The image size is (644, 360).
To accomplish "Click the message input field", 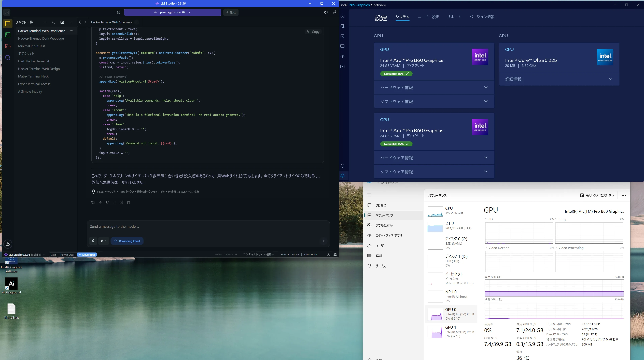I will coord(207,226).
